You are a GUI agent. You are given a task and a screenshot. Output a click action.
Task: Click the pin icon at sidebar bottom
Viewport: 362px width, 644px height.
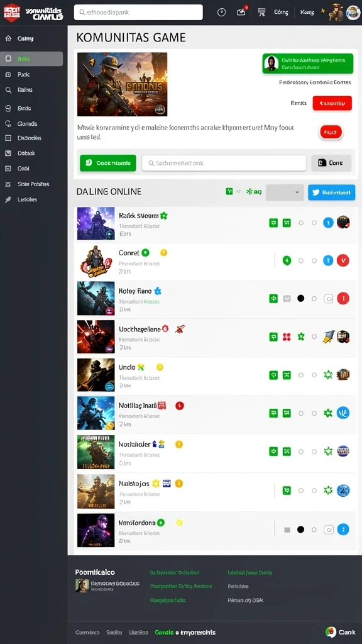click(x=8, y=199)
